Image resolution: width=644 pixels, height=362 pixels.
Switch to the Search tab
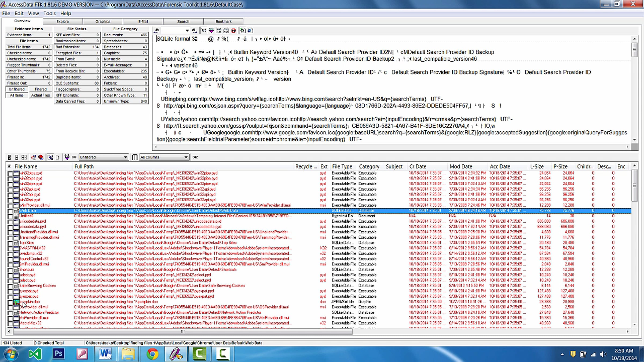click(183, 21)
